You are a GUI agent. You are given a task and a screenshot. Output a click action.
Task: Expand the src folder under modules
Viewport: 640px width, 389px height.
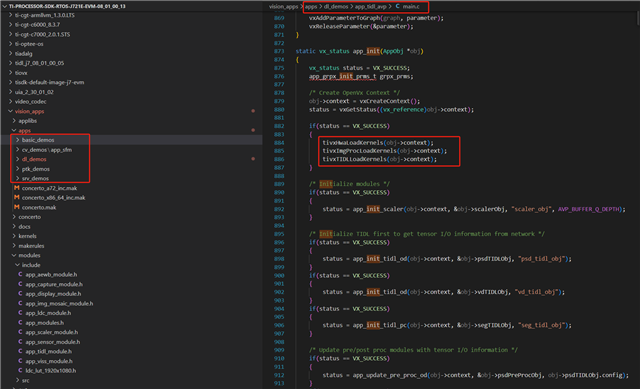click(x=18, y=380)
